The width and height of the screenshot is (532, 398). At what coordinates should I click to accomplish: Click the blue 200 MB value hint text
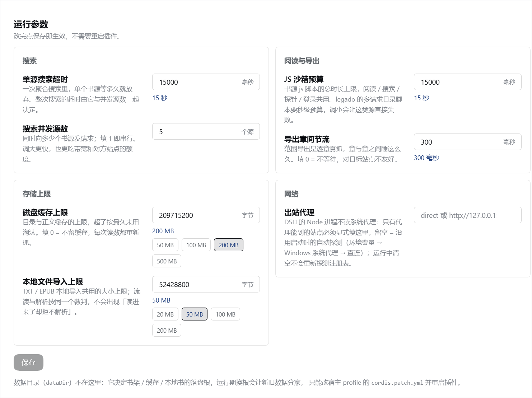click(x=163, y=231)
